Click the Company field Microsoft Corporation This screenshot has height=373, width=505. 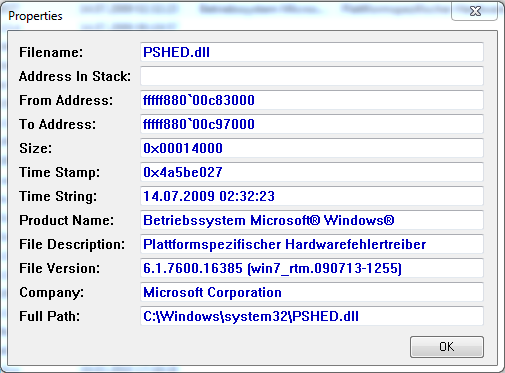(312, 292)
